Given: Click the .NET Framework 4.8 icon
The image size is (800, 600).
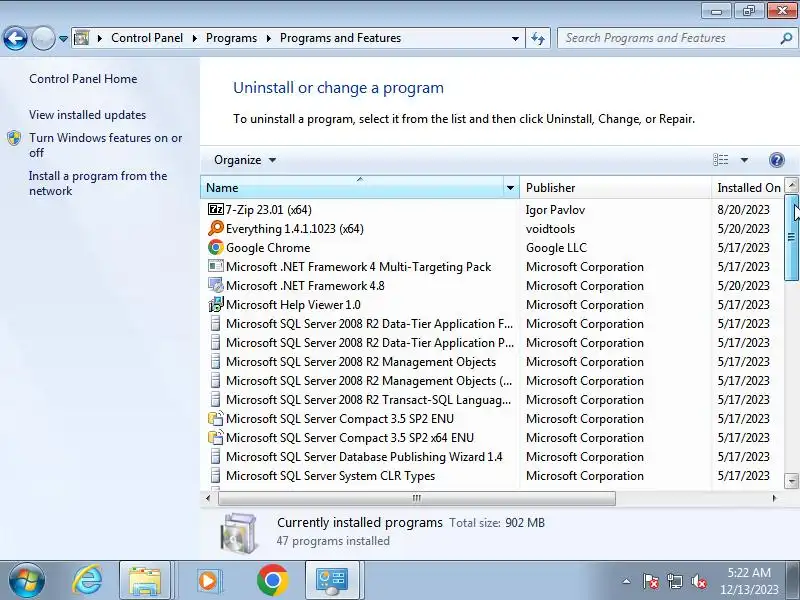Looking at the screenshot, I should pyautogui.click(x=216, y=285).
